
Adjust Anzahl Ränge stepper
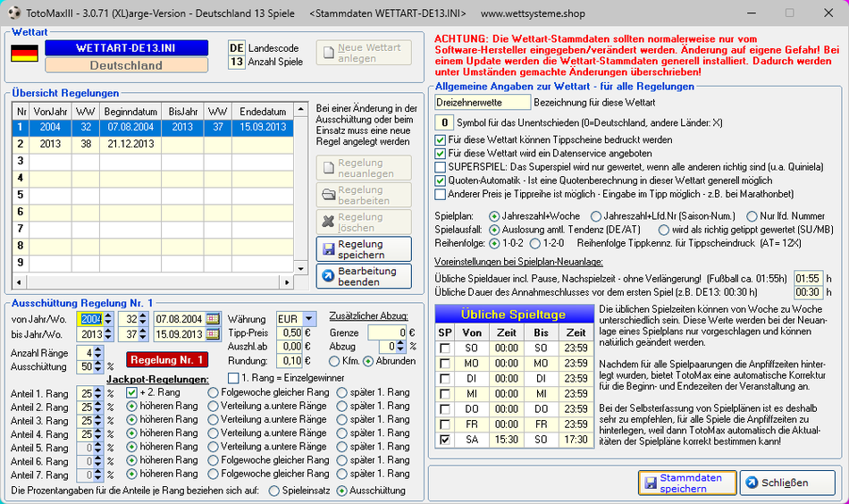point(98,353)
